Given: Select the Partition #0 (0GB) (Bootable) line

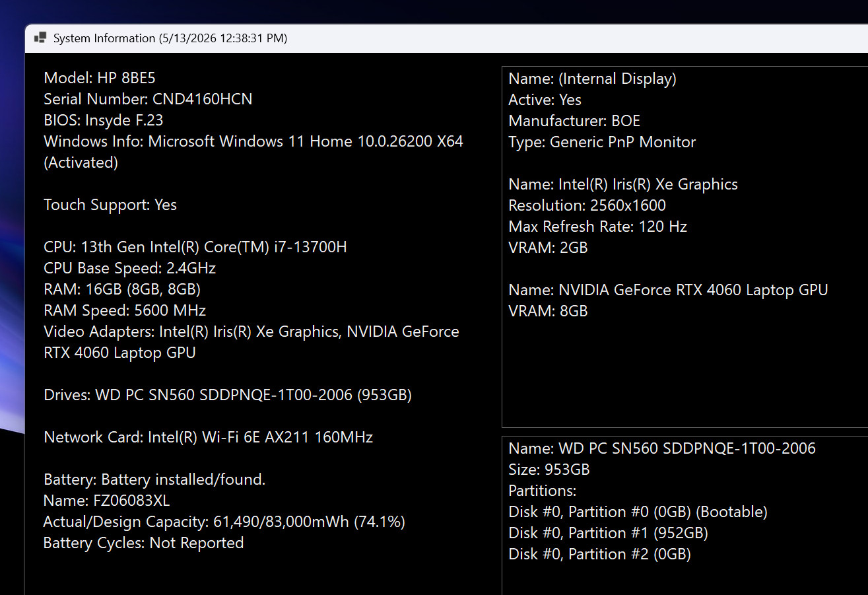Looking at the screenshot, I should tap(638, 512).
